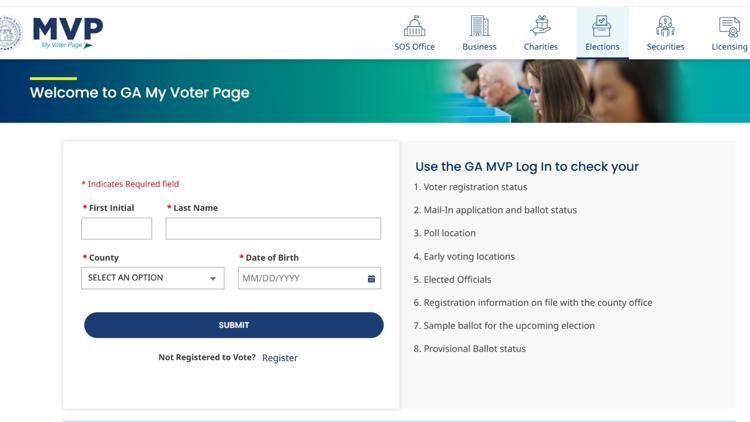The width and height of the screenshot is (750, 422).
Task: Click the Charities hand icon
Action: coord(541,26)
